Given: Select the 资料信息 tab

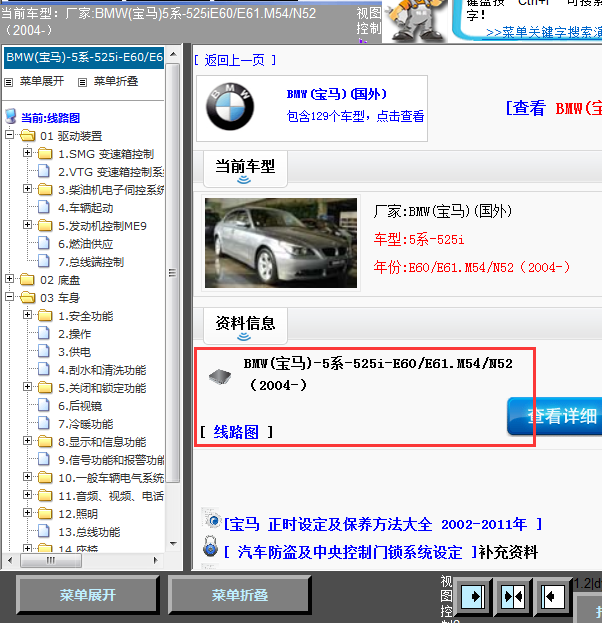Looking at the screenshot, I should 245,325.
